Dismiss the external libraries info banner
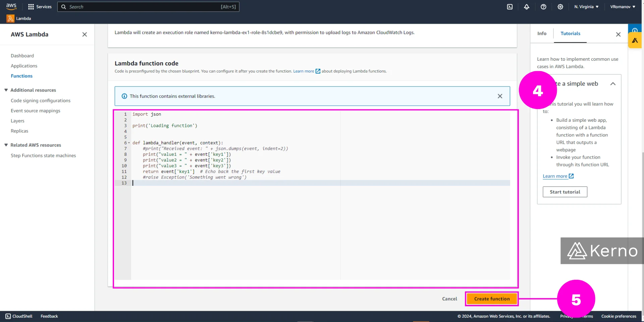This screenshot has width=644, height=322. [500, 96]
